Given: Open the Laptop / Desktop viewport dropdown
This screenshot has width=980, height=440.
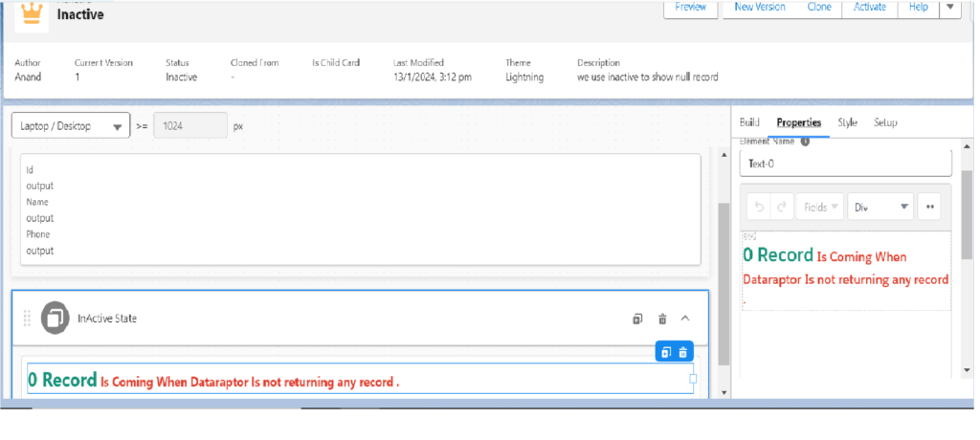Looking at the screenshot, I should pyautogui.click(x=71, y=125).
